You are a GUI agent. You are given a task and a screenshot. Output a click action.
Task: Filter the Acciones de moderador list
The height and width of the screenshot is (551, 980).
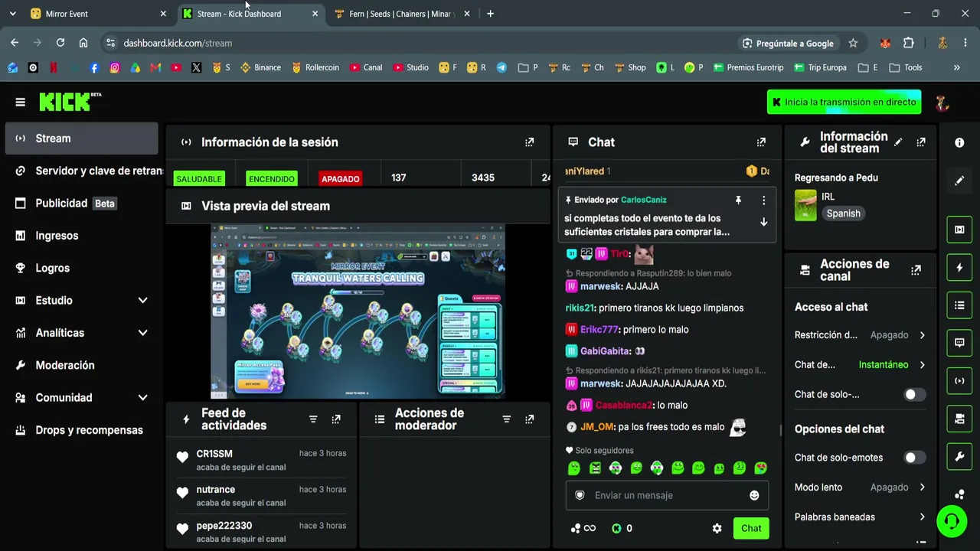[506, 419]
